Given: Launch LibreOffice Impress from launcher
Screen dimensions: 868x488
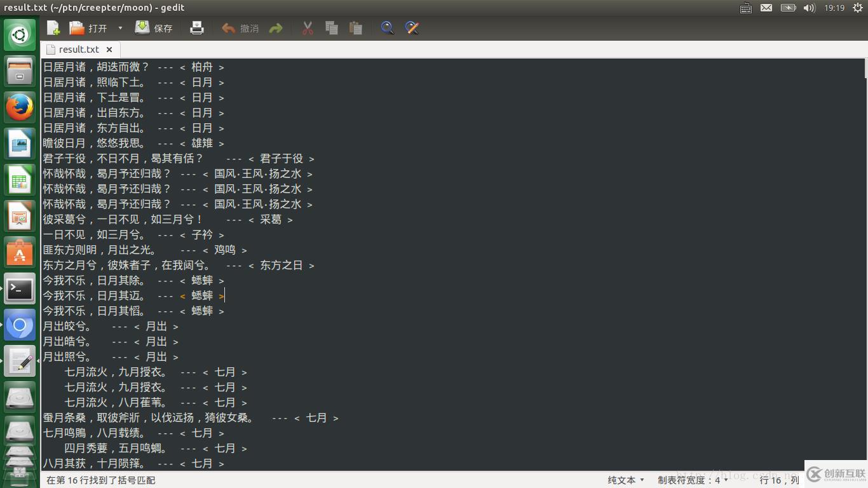Looking at the screenshot, I should 20,217.
